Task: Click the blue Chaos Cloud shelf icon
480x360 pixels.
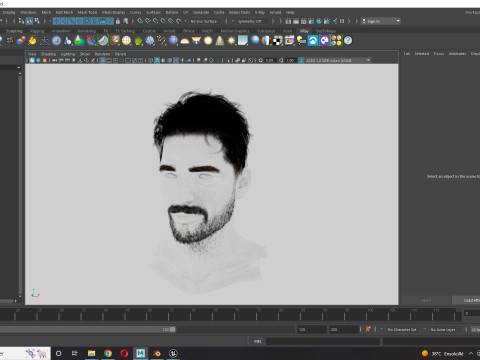Action: 313,41
